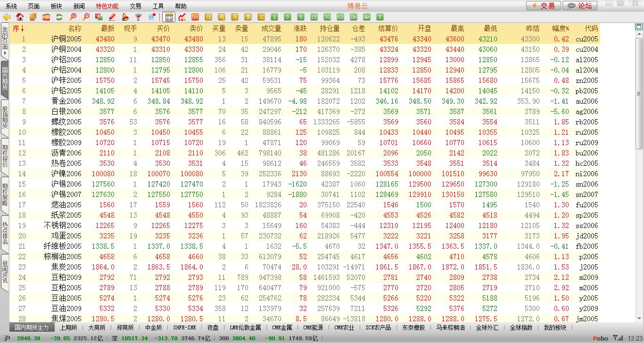Image resolution: width=644 pixels, height=343 pixels.
Task: Open the 特色功能 menu
Action: (107, 6)
